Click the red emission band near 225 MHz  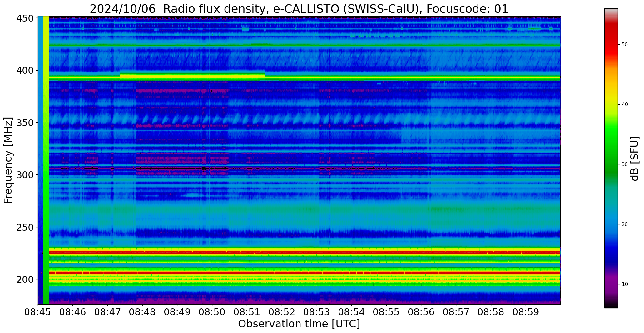point(305,252)
